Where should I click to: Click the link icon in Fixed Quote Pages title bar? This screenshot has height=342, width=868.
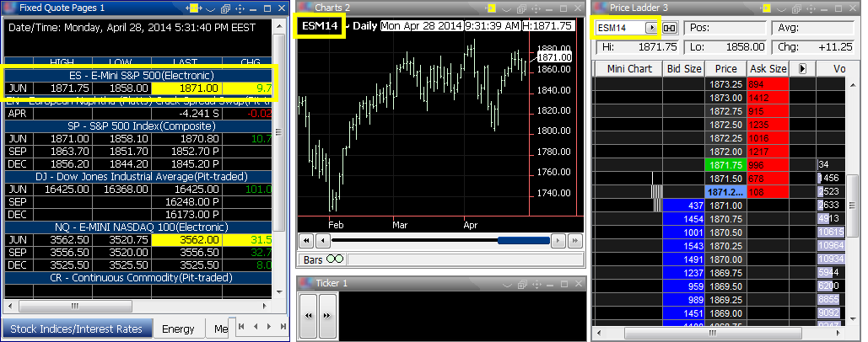(194, 8)
